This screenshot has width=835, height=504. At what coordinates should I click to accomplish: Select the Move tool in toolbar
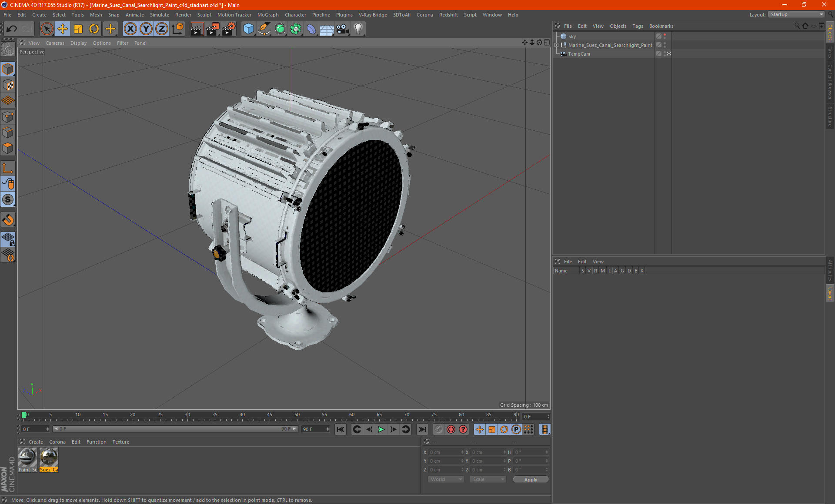click(63, 29)
